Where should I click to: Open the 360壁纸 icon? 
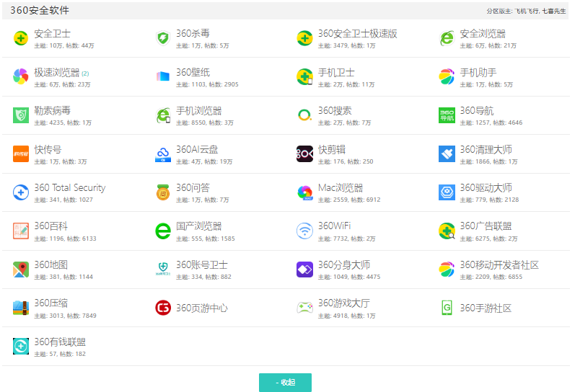click(x=163, y=76)
